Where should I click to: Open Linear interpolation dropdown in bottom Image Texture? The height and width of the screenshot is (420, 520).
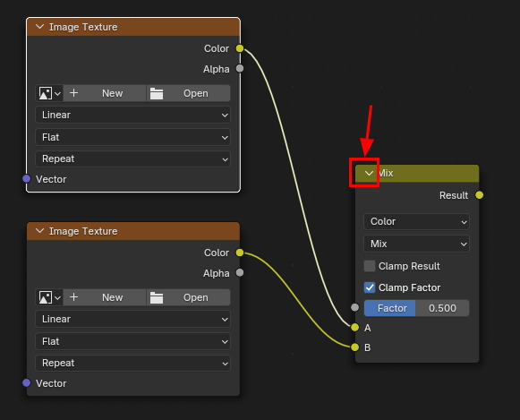[132, 319]
